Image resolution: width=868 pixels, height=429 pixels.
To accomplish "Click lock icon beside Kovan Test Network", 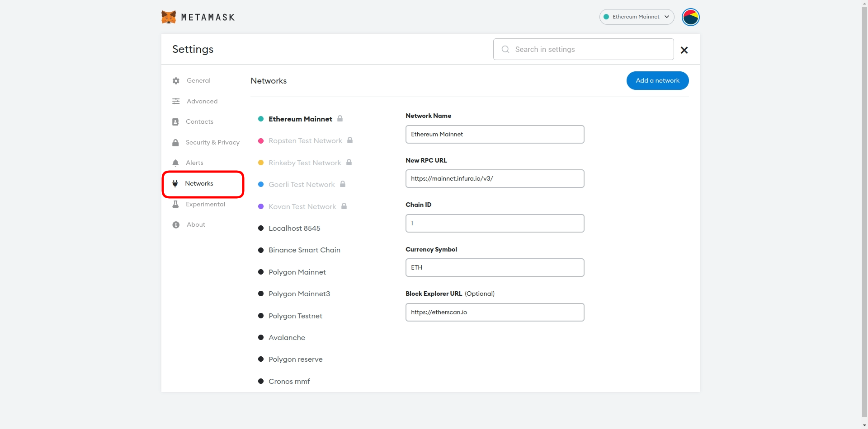I will point(344,206).
